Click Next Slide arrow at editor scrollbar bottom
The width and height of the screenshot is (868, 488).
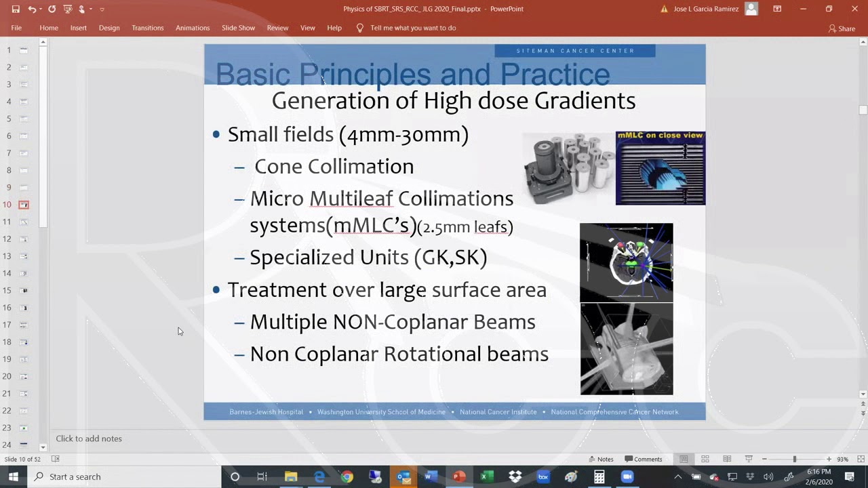863,413
